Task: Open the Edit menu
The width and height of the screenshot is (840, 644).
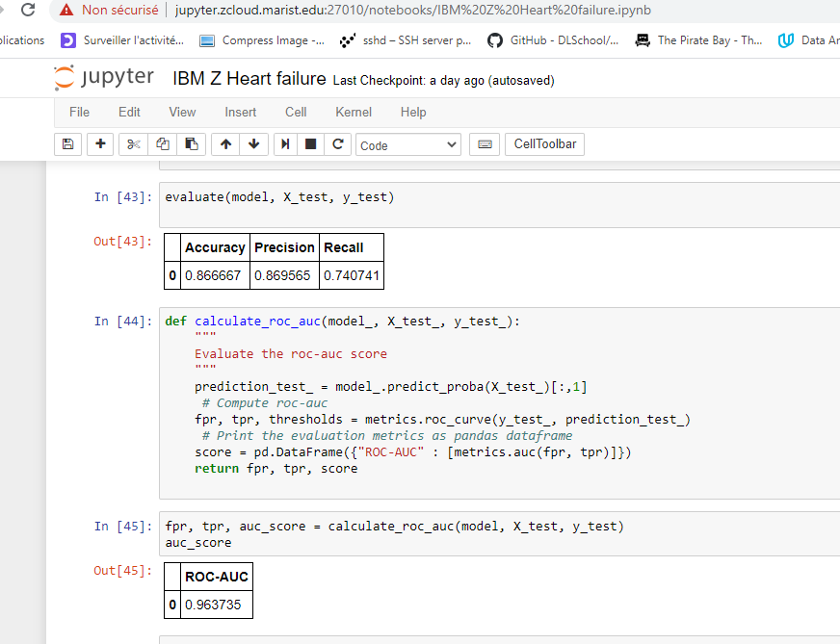Action: click(x=129, y=112)
